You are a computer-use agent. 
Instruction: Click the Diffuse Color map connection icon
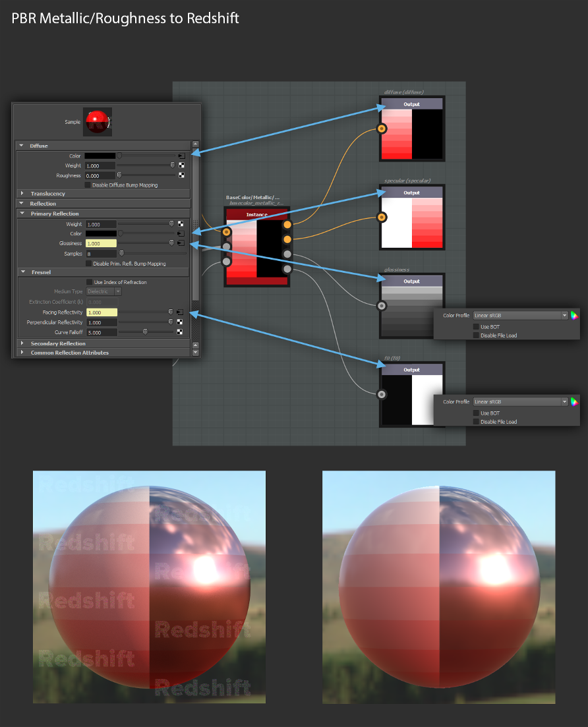point(182,156)
